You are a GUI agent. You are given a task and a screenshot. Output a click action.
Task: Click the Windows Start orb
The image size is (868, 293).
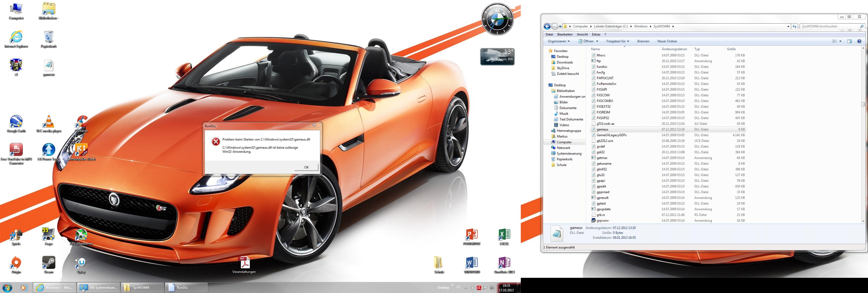click(x=7, y=287)
